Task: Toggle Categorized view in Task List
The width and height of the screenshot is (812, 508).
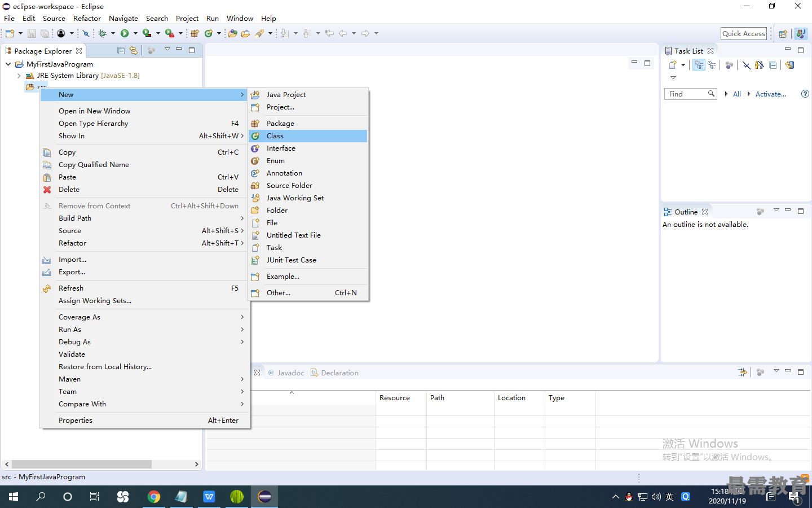Action: tap(699, 65)
